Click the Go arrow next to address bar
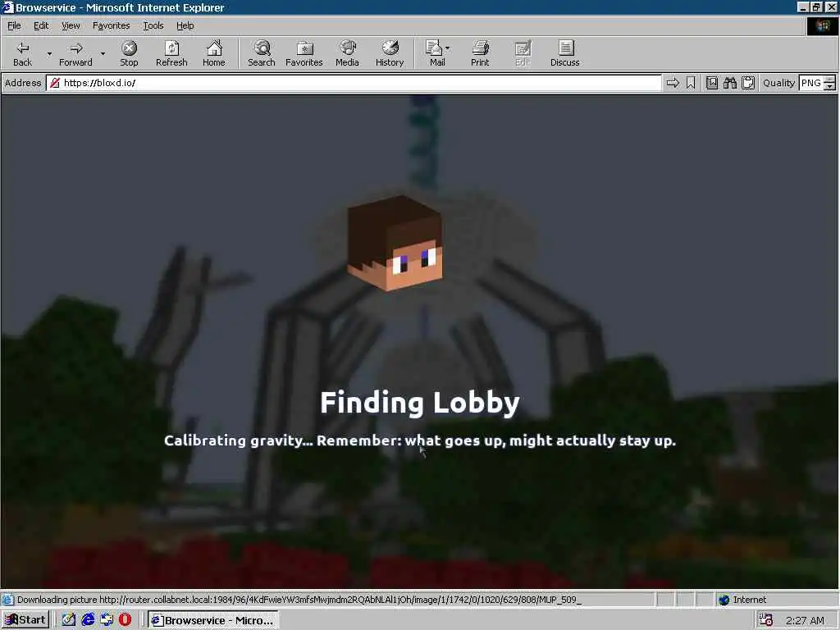Viewport: 840px width, 630px height. [673, 83]
